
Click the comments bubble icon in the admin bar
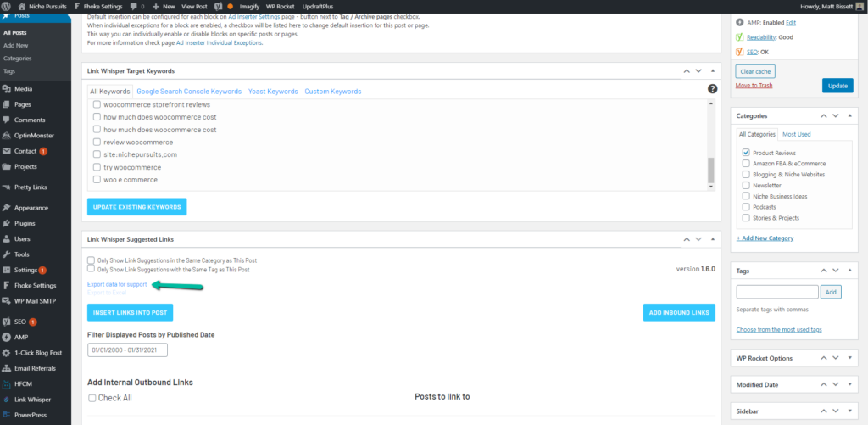click(x=134, y=7)
